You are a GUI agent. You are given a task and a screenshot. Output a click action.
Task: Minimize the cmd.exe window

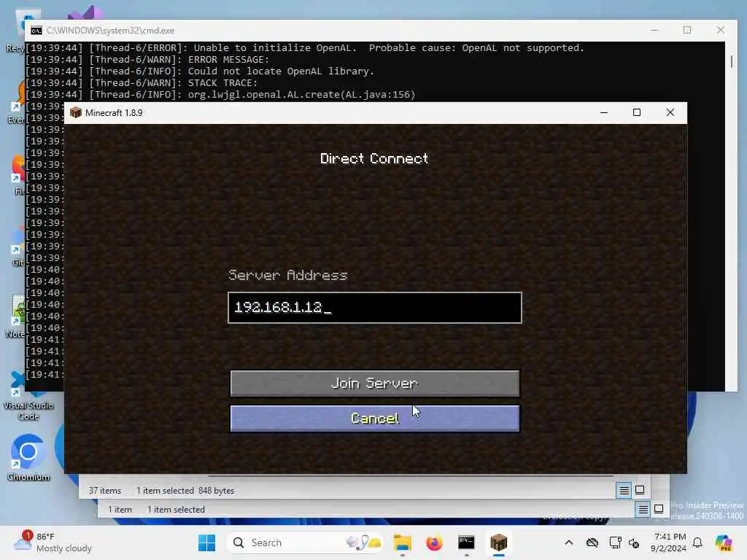click(x=654, y=30)
